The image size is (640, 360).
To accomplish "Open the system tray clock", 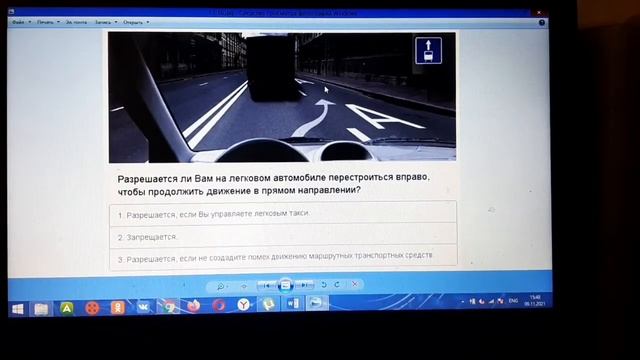I will (x=535, y=301).
